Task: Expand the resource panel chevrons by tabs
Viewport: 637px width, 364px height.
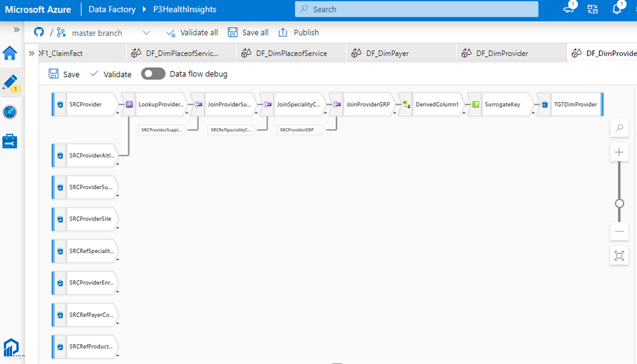Action: [32, 53]
